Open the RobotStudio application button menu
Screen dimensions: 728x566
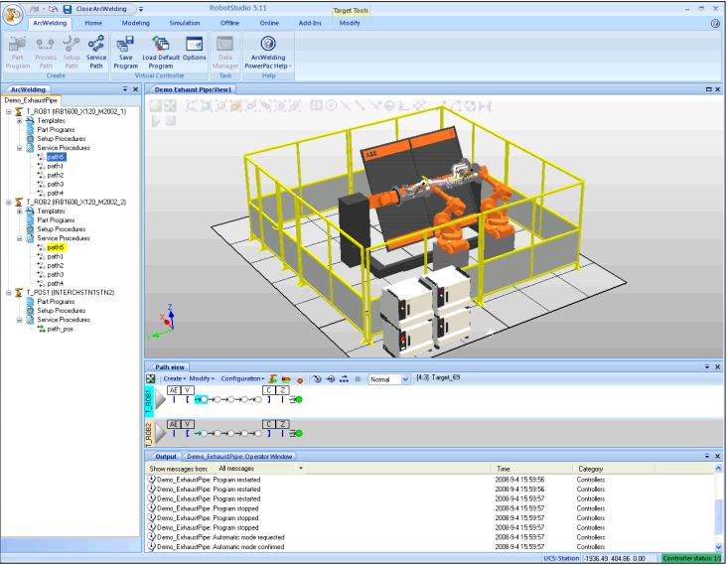click(x=13, y=14)
